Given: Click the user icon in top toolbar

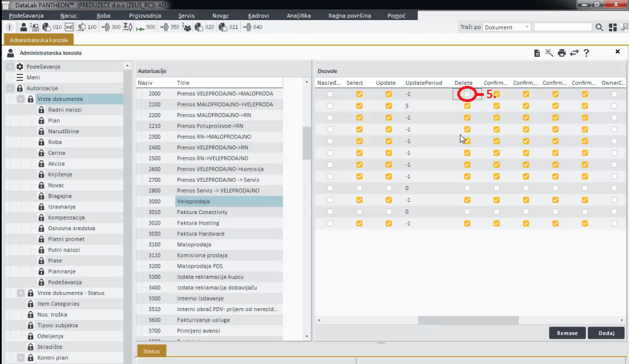Looking at the screenshot, I should 23,27.
